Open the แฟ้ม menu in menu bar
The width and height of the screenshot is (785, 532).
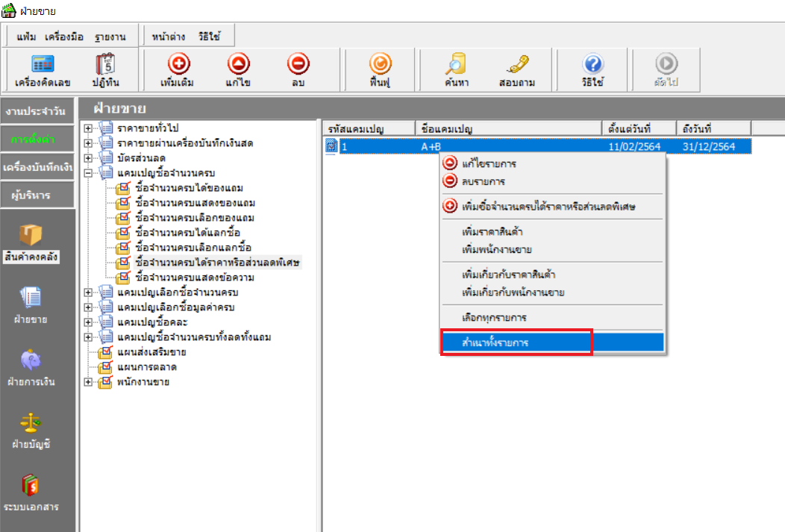(x=26, y=37)
